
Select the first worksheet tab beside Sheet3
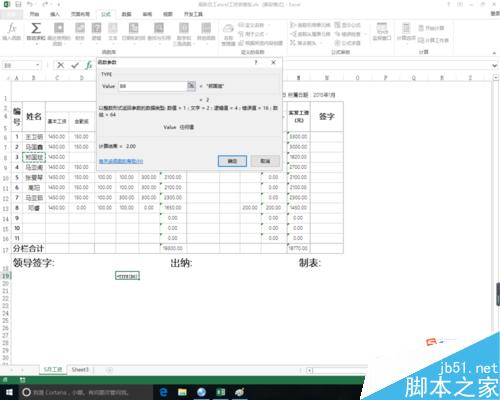pyautogui.click(x=53, y=370)
